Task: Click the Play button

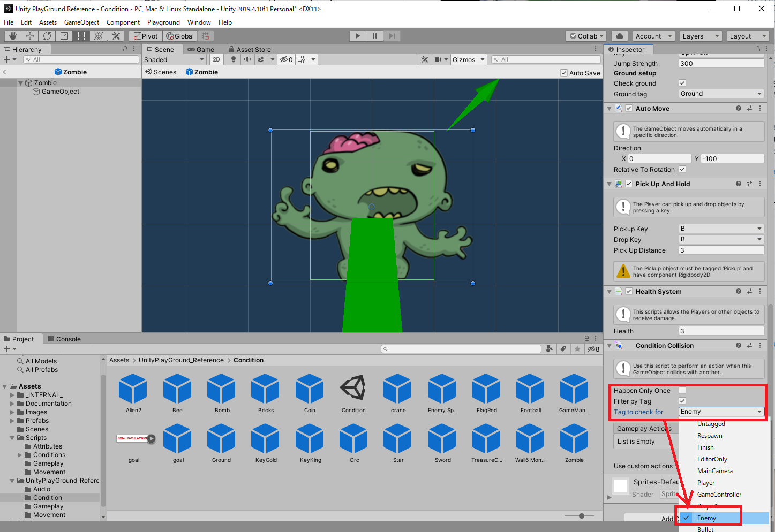Action: [x=357, y=36]
